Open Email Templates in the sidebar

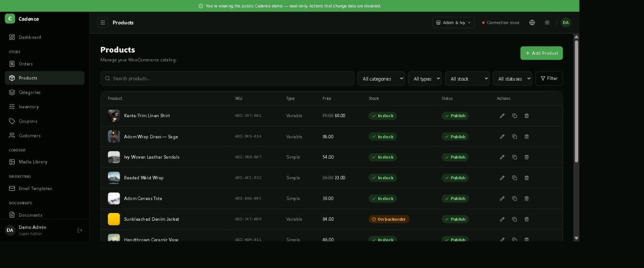pos(44,189)
